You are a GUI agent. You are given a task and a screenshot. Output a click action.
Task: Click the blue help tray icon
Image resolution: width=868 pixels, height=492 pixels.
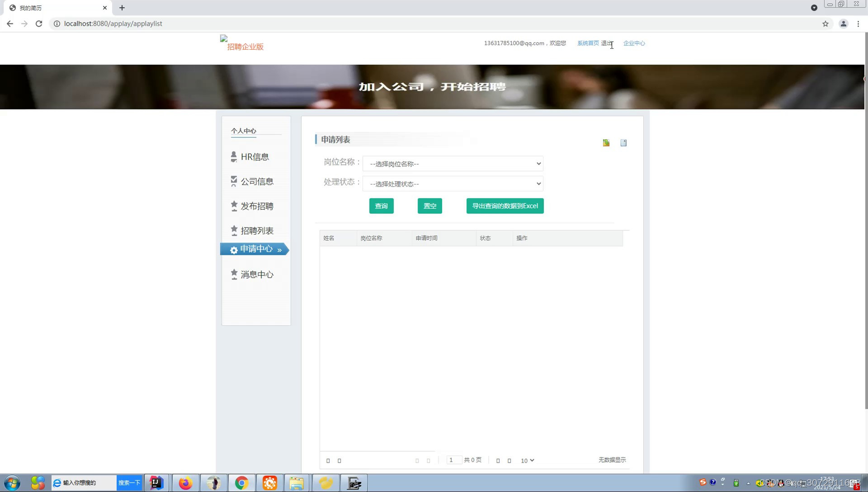(x=713, y=482)
